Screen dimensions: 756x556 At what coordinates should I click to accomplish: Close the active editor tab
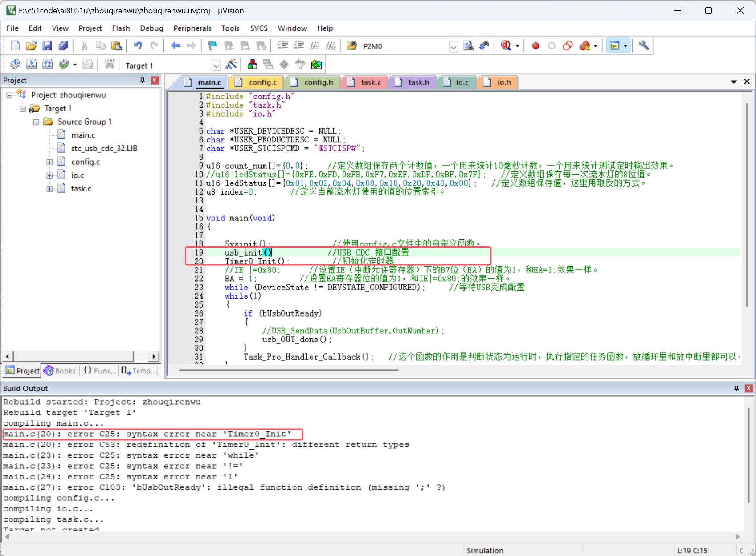(747, 81)
